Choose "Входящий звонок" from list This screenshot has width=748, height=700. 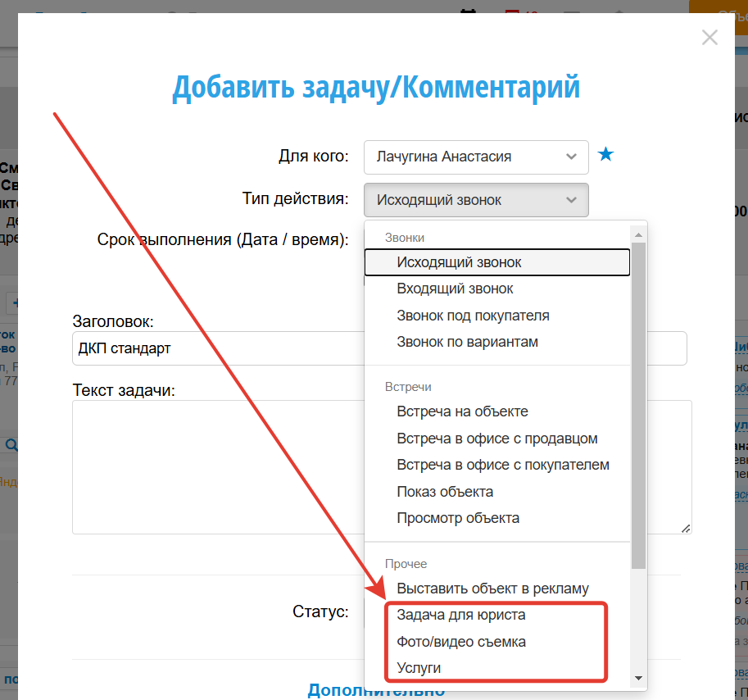[x=455, y=289]
